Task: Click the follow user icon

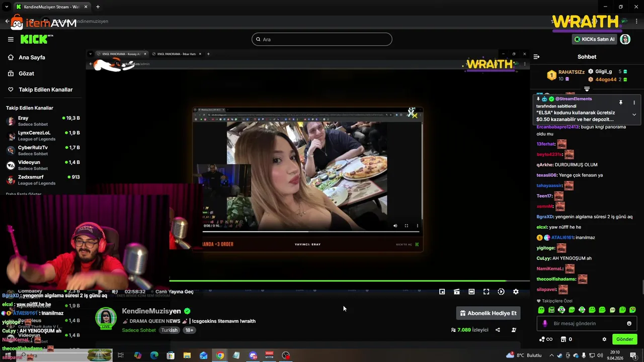Action: (x=514, y=330)
